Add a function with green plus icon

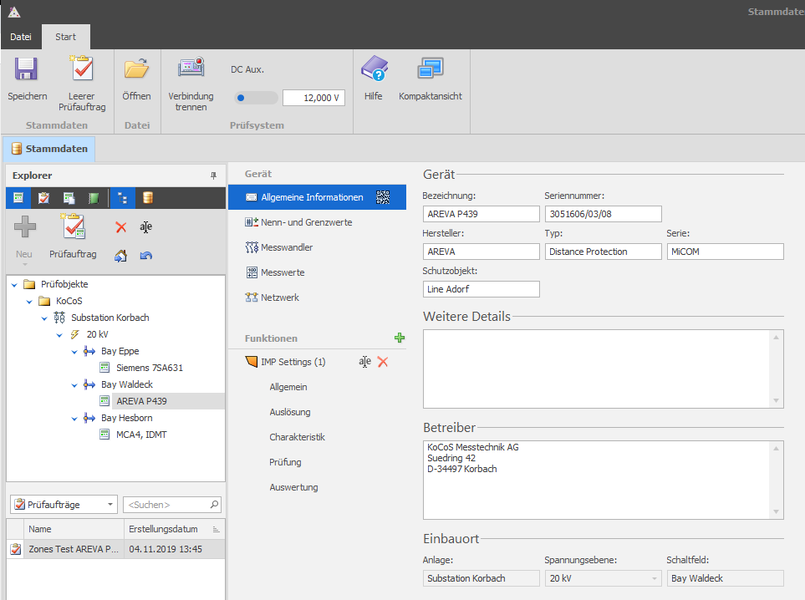399,338
